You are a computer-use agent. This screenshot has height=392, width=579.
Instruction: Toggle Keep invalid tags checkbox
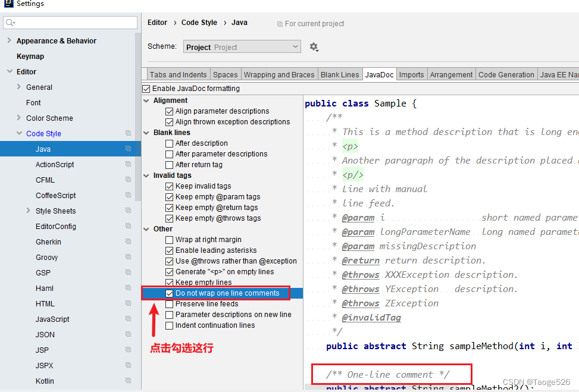tap(170, 186)
